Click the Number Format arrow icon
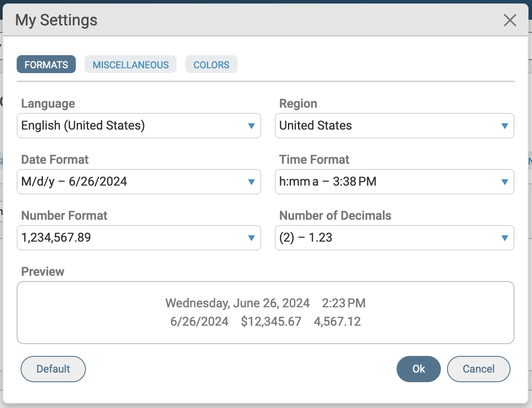 (252, 238)
